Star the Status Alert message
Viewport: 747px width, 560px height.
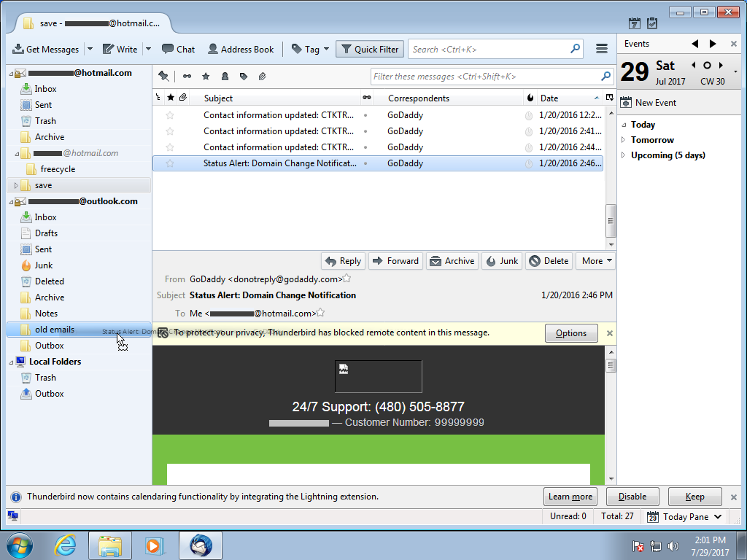pyautogui.click(x=170, y=163)
